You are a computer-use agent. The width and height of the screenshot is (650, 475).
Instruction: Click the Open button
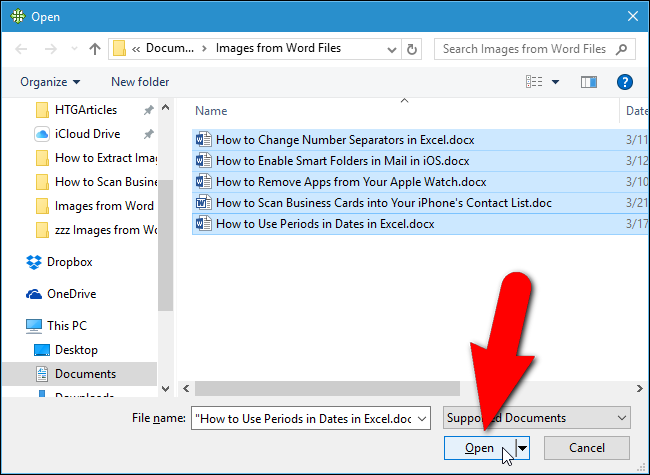click(x=479, y=448)
